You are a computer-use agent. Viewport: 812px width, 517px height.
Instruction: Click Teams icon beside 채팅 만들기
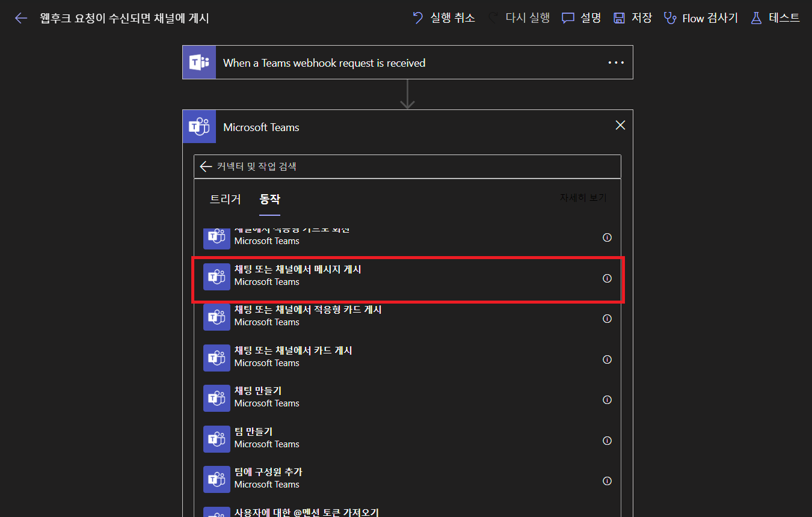[x=217, y=398]
